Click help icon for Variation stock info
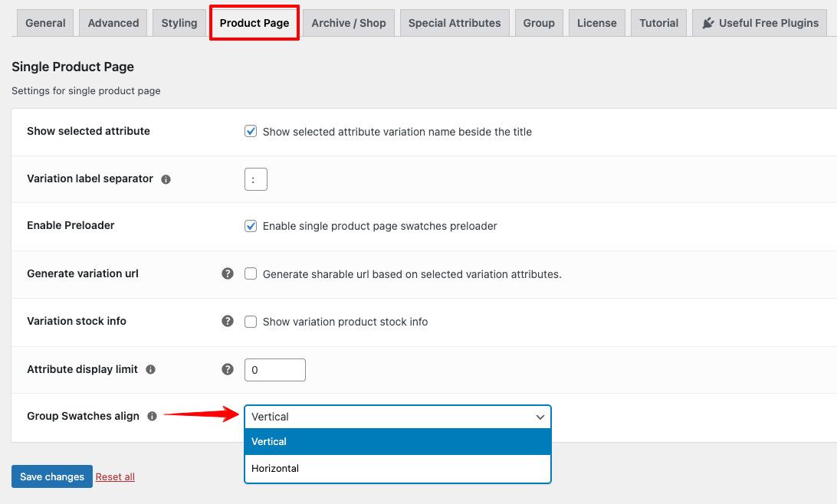The height and width of the screenshot is (504, 837). click(228, 321)
